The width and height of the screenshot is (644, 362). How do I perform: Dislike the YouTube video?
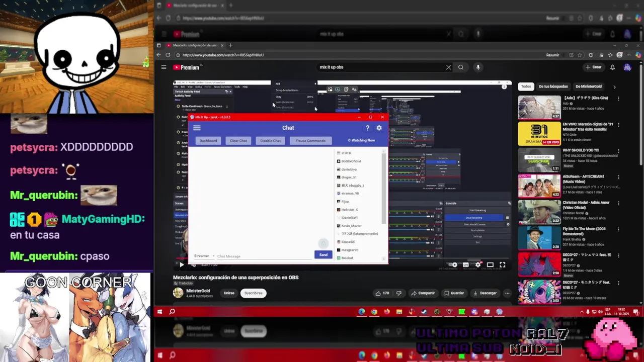398,293
